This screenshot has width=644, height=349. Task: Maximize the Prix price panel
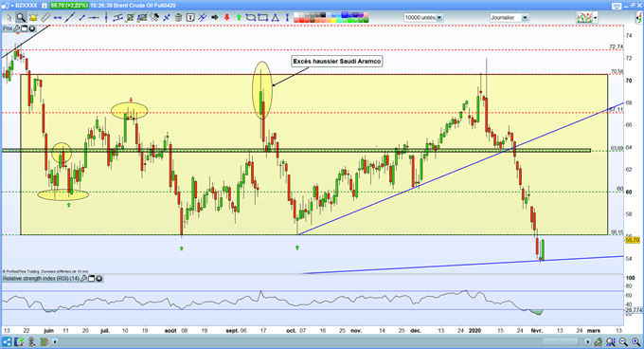pyautogui.click(x=24, y=28)
